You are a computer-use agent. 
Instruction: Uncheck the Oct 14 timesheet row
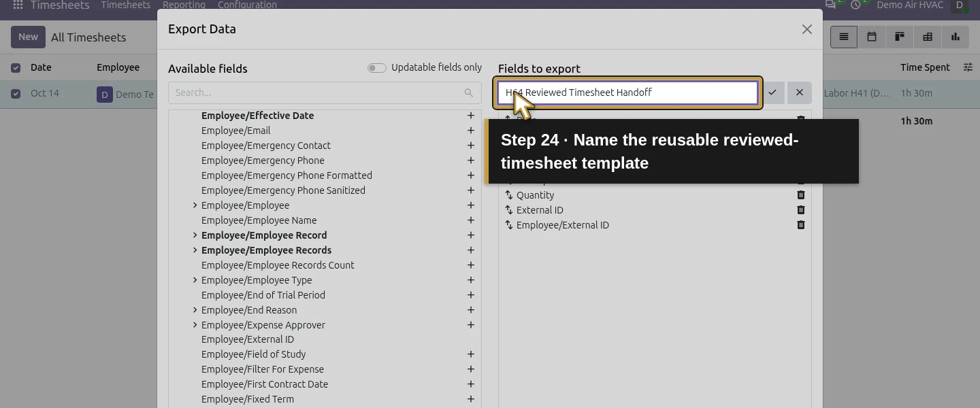[16, 94]
